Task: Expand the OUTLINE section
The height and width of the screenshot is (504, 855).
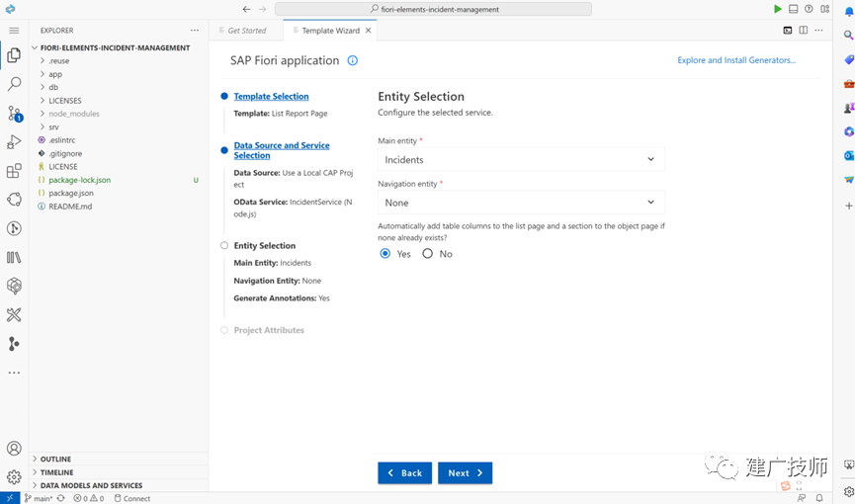Action: [55, 459]
